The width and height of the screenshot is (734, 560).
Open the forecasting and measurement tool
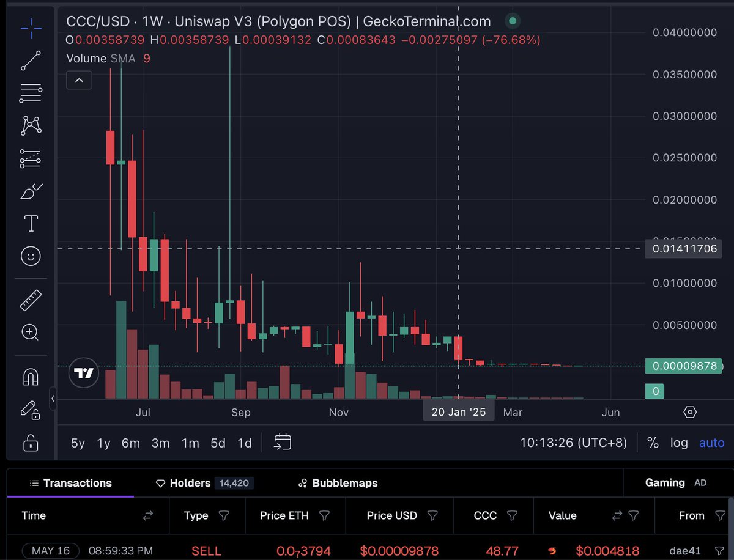31,159
